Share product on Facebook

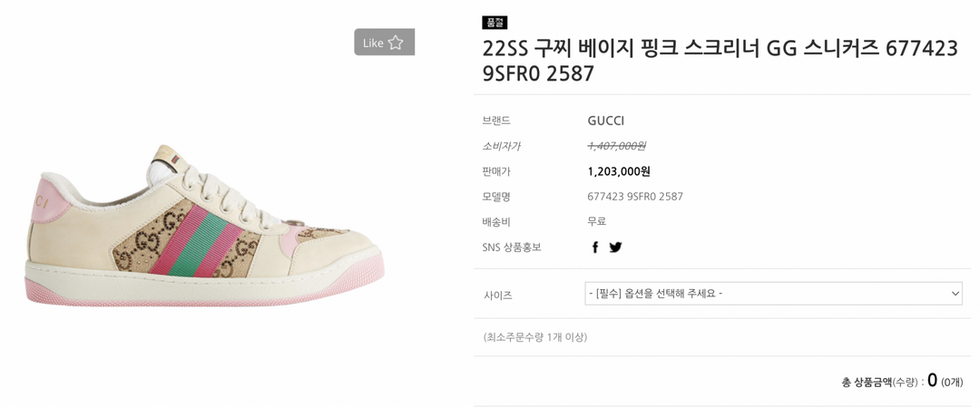[595, 247]
